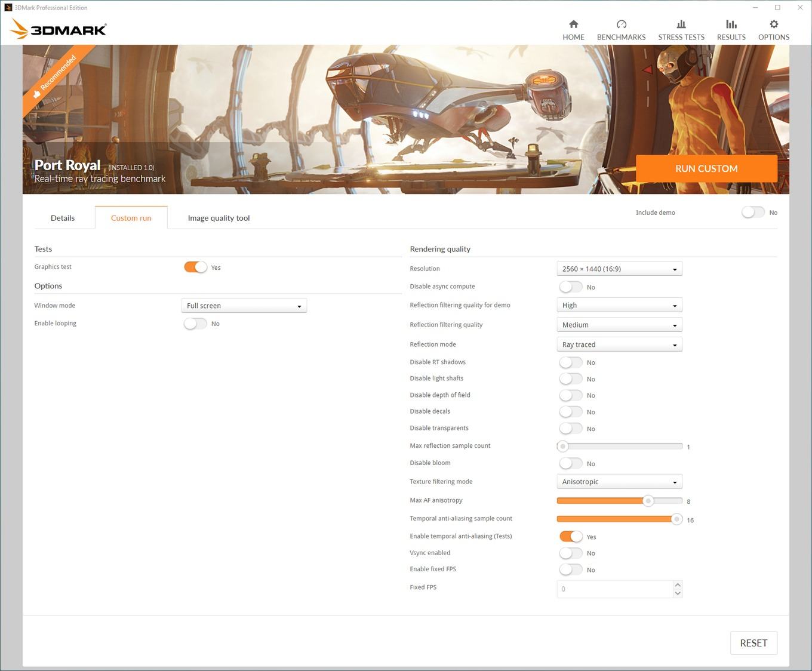Screen dimensions: 812x671
Task: Open Texture filtering mode dropdown
Action: tap(619, 482)
